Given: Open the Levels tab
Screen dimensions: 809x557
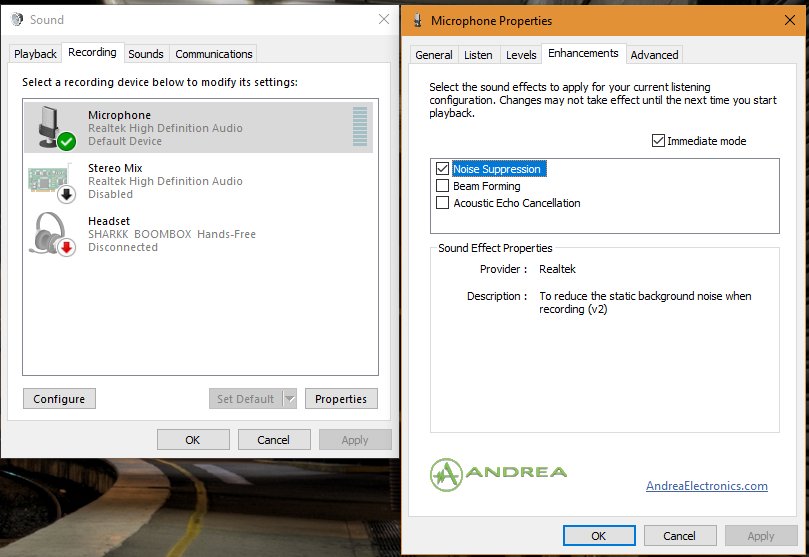Looking at the screenshot, I should 521,55.
